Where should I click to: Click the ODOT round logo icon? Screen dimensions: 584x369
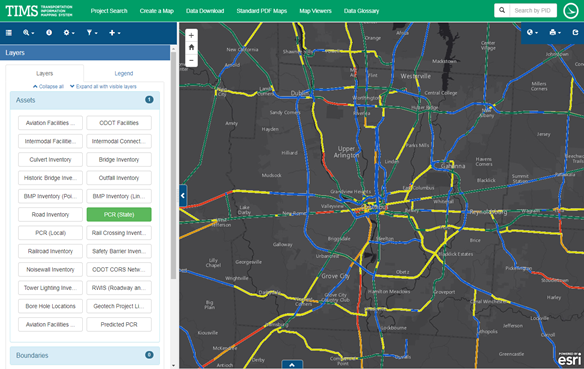(571, 11)
